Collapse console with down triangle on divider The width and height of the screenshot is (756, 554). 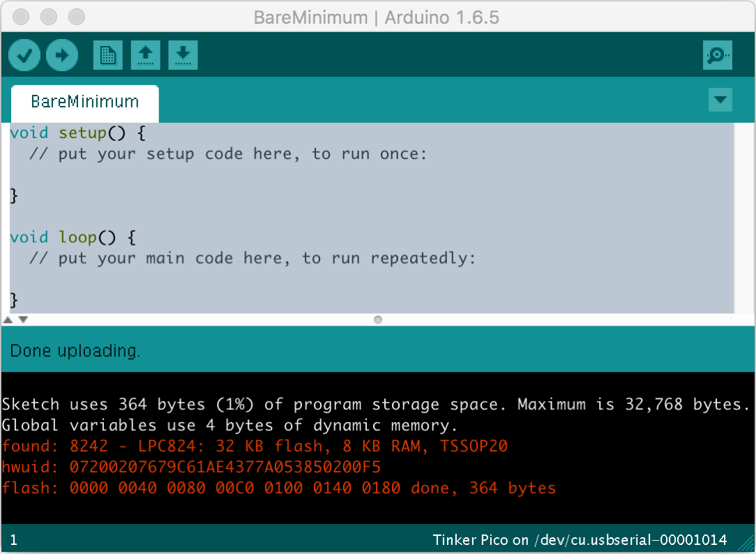23,320
